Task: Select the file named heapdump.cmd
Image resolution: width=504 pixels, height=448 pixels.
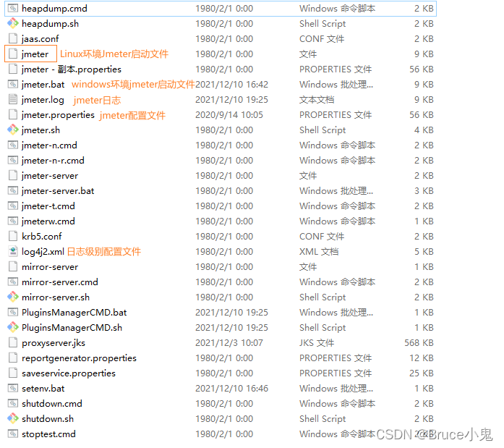Action: [54, 9]
